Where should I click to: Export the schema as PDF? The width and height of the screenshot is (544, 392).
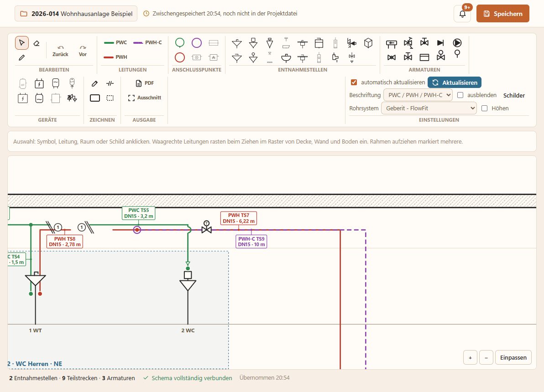tap(145, 83)
